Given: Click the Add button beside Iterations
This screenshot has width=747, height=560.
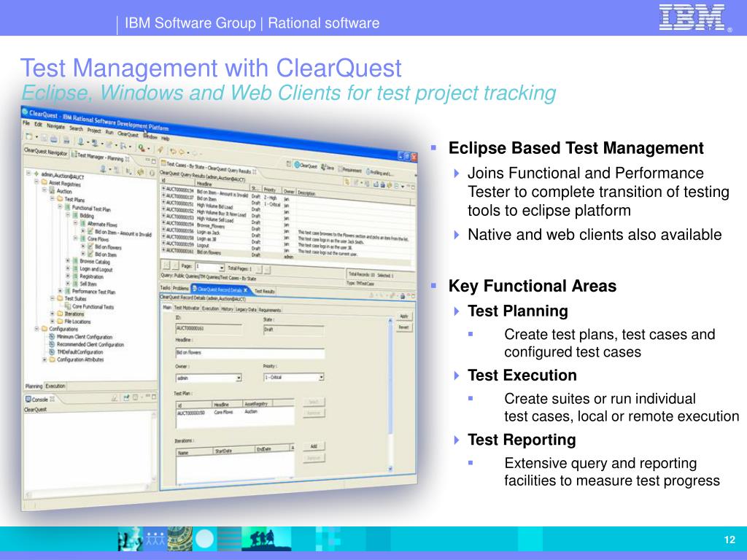Looking at the screenshot, I should pos(314,446).
